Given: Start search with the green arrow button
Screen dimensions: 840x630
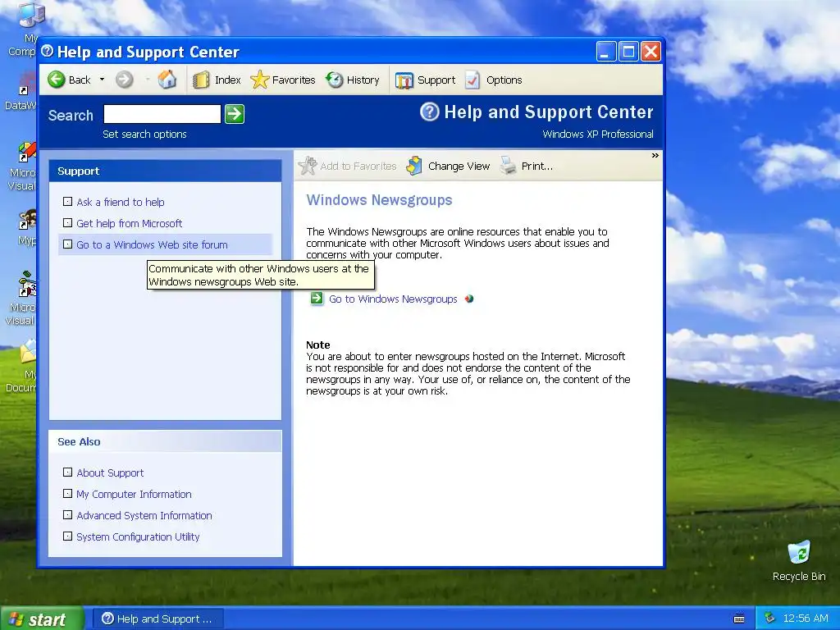Looking at the screenshot, I should (x=235, y=114).
